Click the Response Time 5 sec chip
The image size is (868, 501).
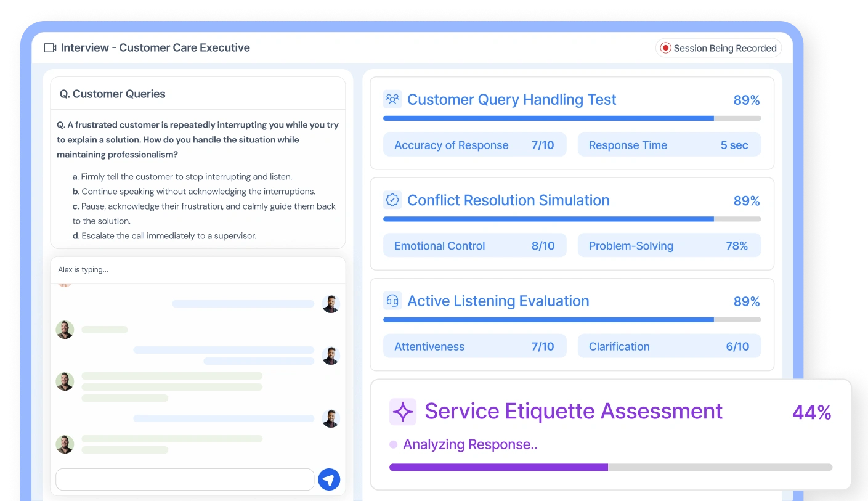point(669,145)
